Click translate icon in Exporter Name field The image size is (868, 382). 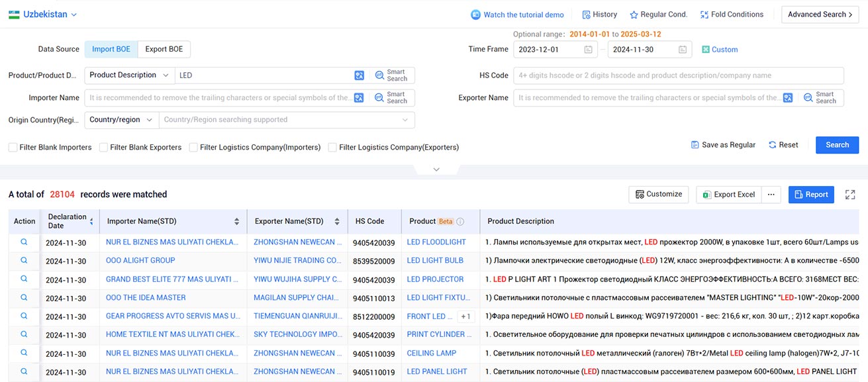[x=788, y=98]
